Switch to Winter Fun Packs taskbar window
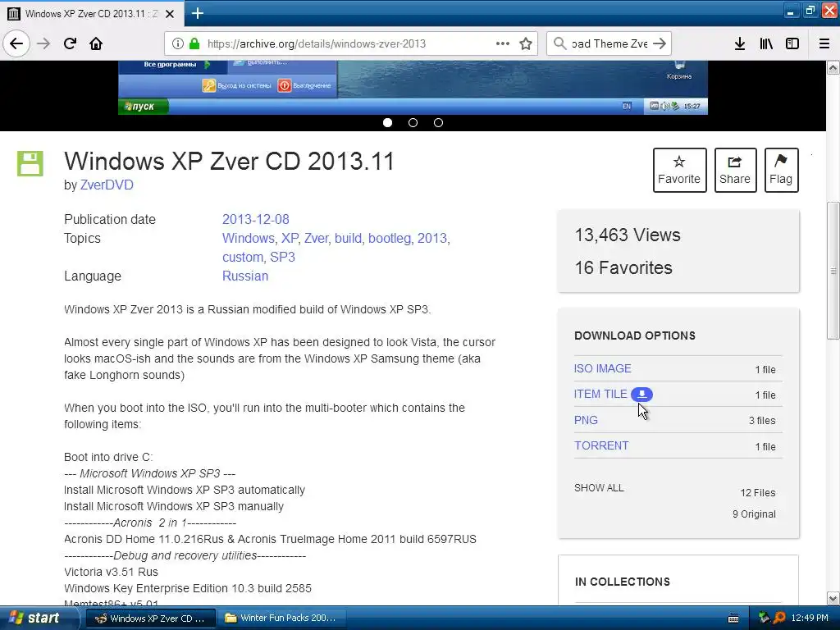Screen dimensions: 840x630 click(x=281, y=619)
